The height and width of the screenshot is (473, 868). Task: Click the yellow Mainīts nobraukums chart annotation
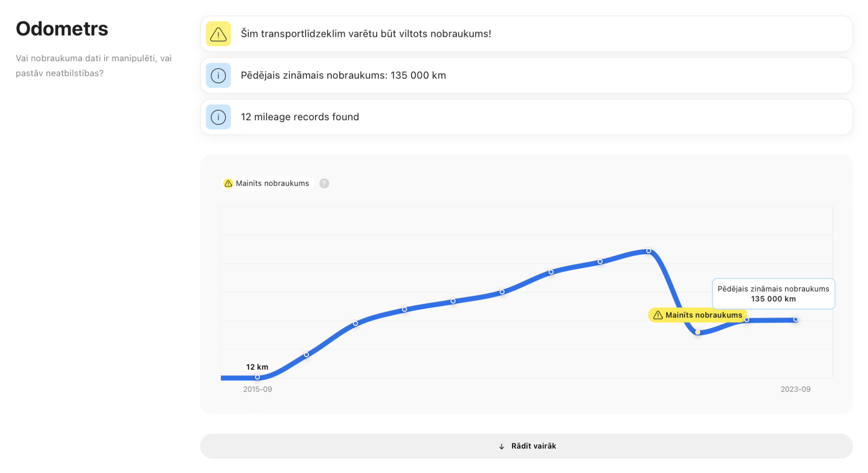point(703,315)
